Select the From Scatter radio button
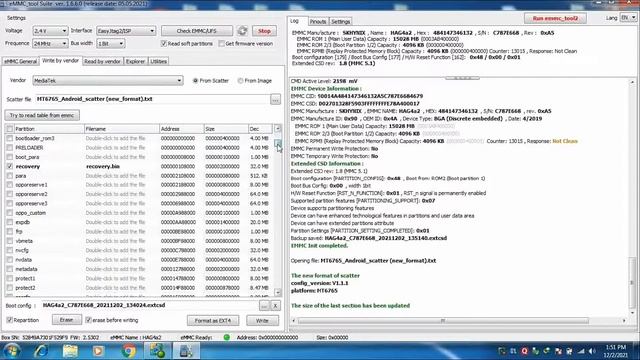This screenshot has width=640, height=360. (196, 81)
